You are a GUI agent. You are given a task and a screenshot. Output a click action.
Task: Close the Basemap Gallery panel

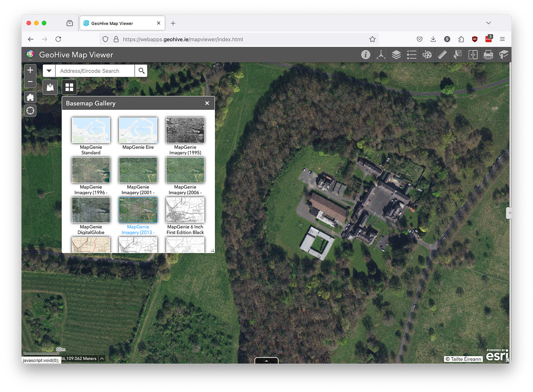tap(207, 103)
